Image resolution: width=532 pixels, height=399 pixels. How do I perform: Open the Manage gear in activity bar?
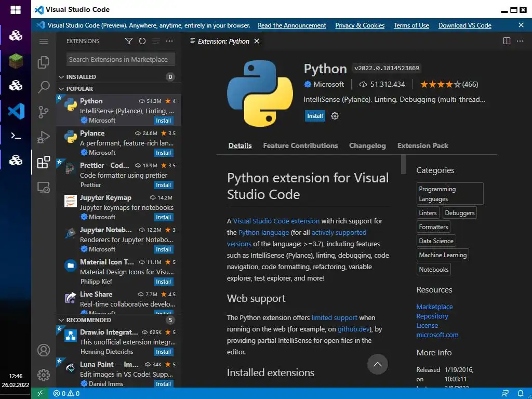coord(44,375)
